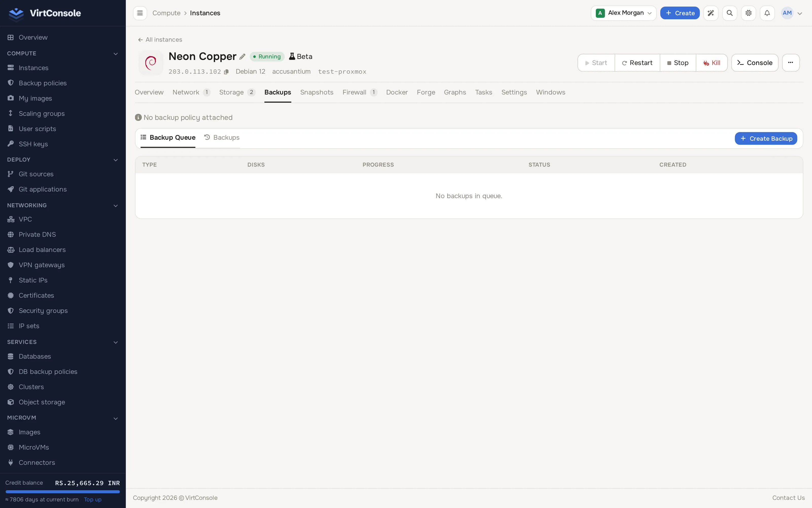The height and width of the screenshot is (508, 812).
Task: Stop the instance
Action: (678, 63)
